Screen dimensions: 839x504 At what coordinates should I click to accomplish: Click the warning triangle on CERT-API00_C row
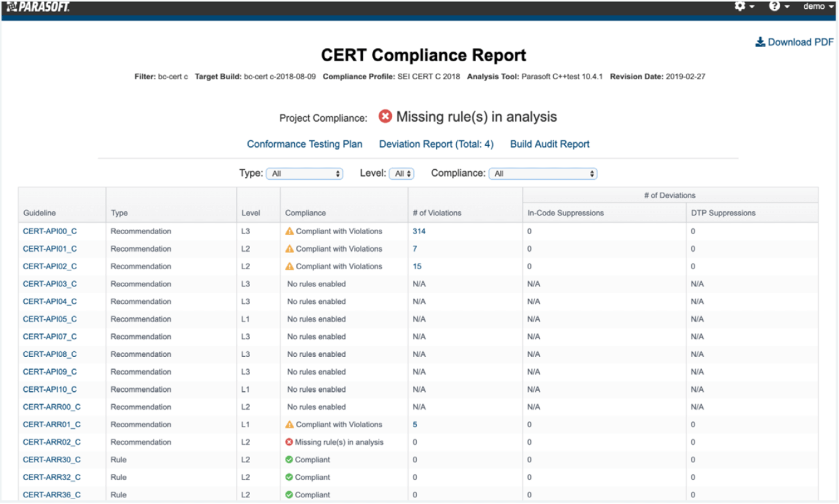click(x=291, y=231)
